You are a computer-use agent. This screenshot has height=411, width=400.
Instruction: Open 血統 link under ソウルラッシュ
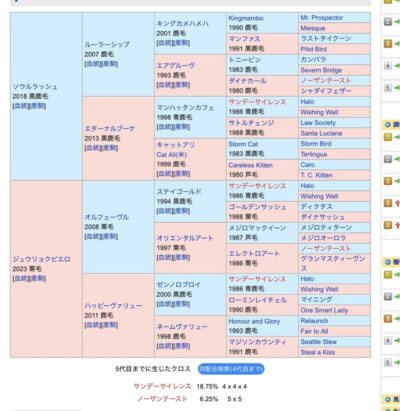pos(21,106)
